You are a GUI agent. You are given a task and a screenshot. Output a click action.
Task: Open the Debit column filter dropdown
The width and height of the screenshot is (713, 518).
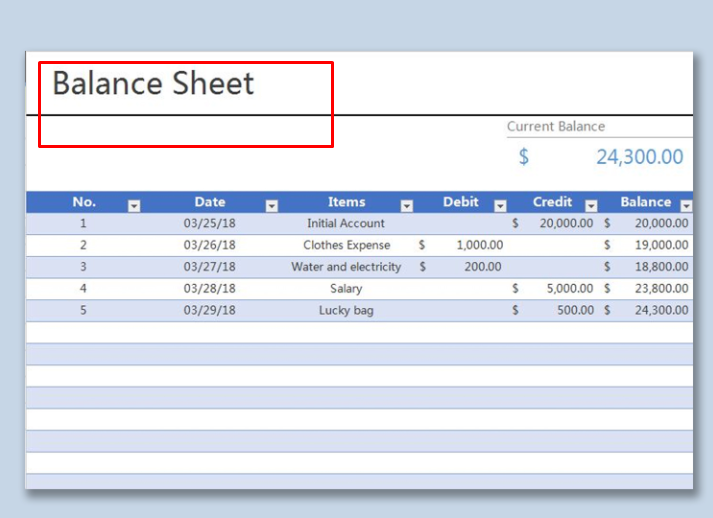500,205
